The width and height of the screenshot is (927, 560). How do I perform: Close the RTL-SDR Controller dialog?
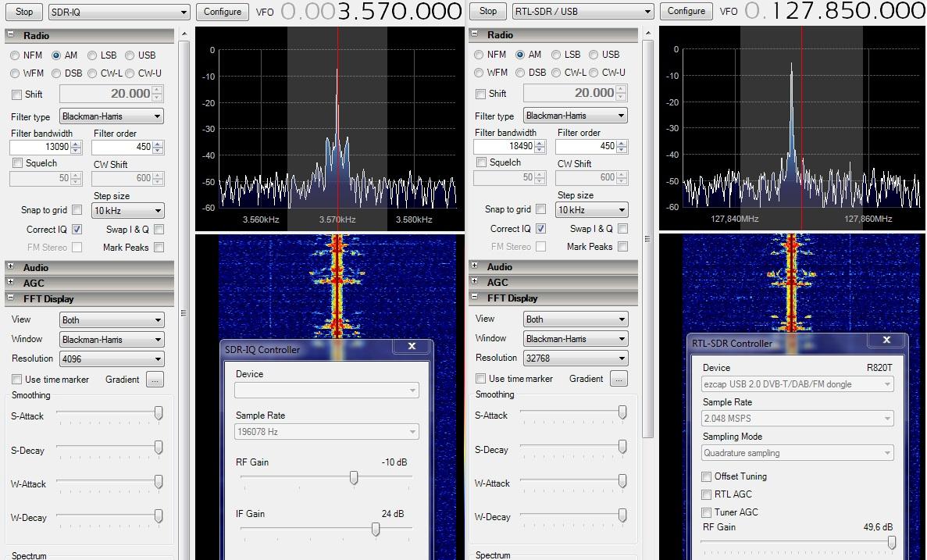[886, 341]
